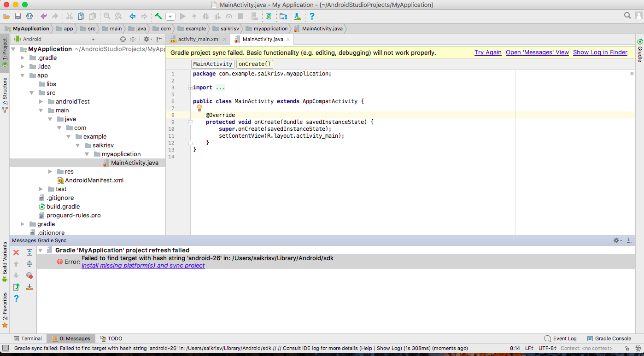Synchronize project with the sync arrows icon

click(x=29, y=16)
